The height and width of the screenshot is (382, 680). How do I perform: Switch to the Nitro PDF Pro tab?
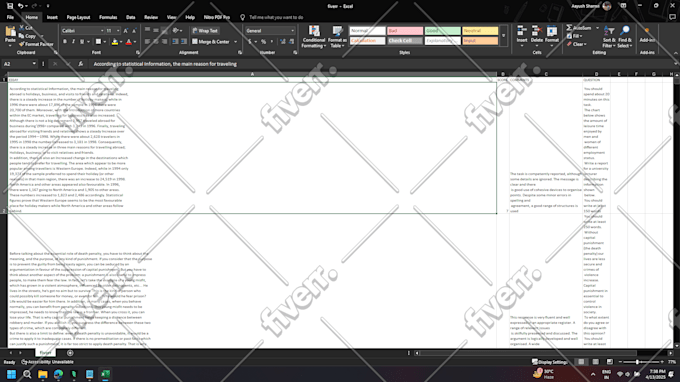click(216, 17)
